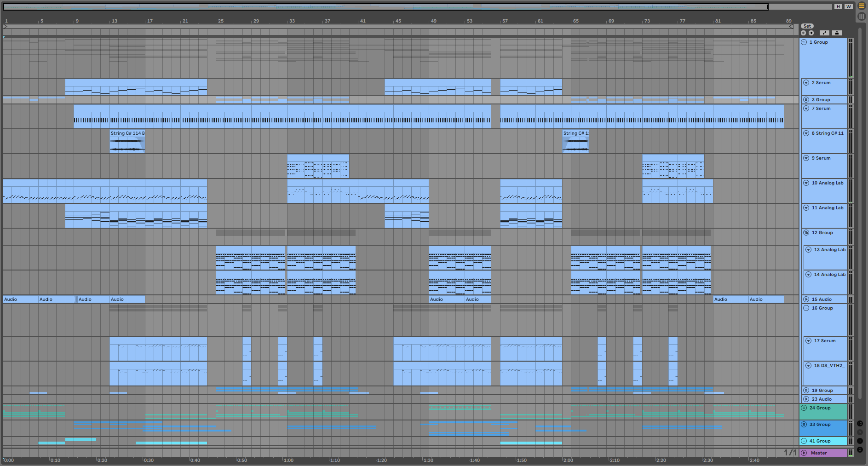The height and width of the screenshot is (466, 868).
Task: Select the "Master" track name
Action: pos(819,453)
